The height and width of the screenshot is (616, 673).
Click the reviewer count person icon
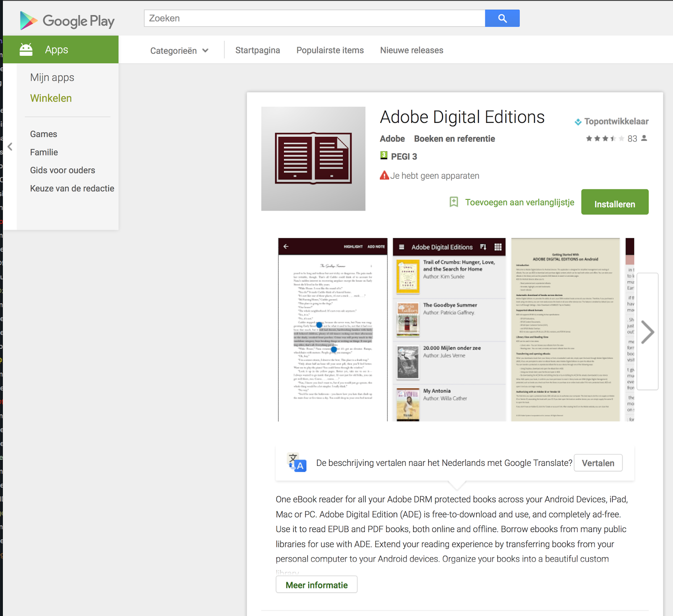[644, 138]
